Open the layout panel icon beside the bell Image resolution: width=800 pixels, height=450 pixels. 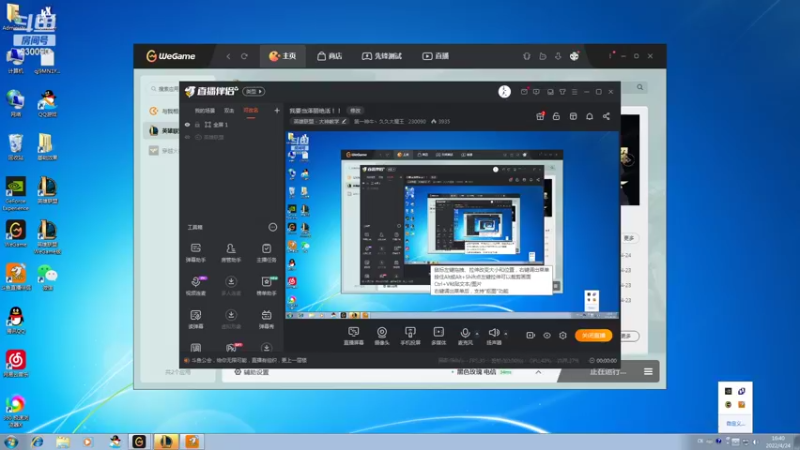(x=573, y=116)
